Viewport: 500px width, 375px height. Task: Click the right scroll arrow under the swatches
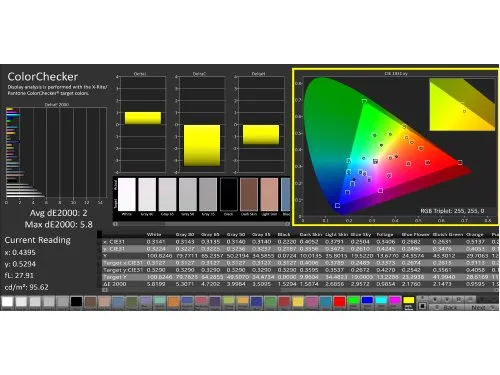[288, 224]
